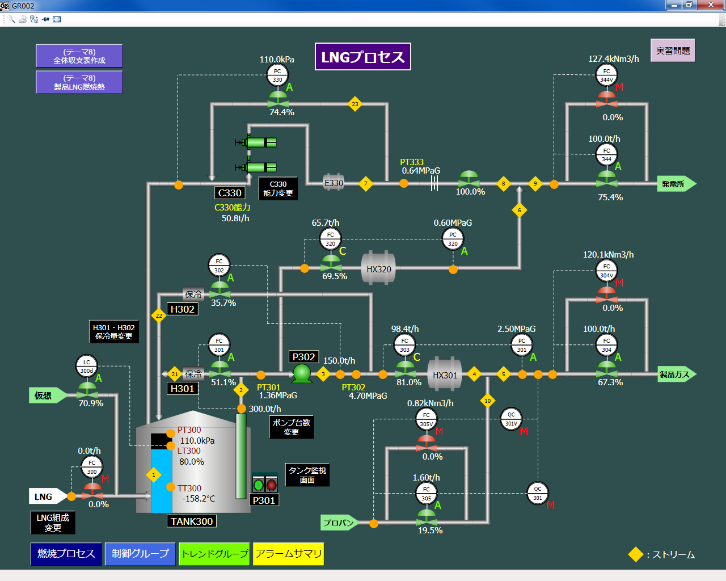Open the FC305 propane flow controller
The height and width of the screenshot is (581, 726).
tap(426, 491)
